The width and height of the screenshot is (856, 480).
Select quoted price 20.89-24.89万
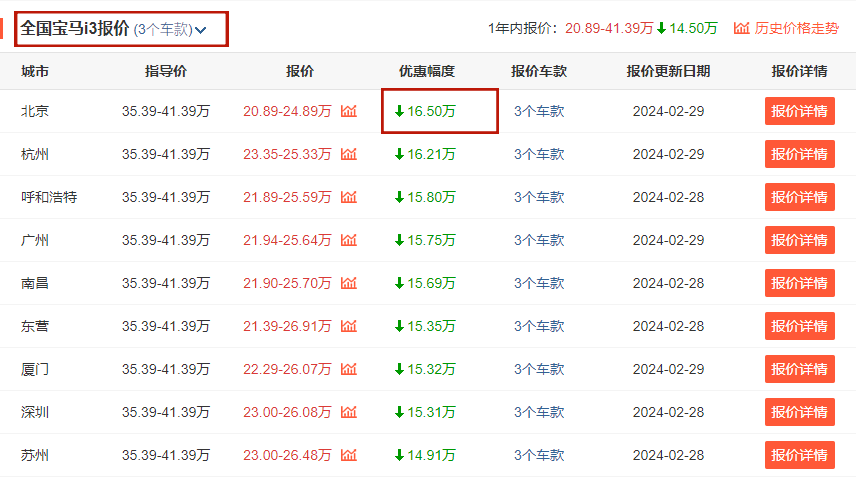[287, 111]
